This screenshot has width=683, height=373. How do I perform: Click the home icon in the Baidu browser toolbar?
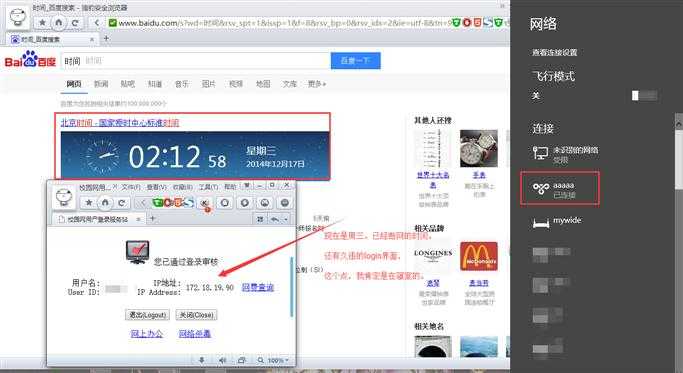[x=59, y=22]
